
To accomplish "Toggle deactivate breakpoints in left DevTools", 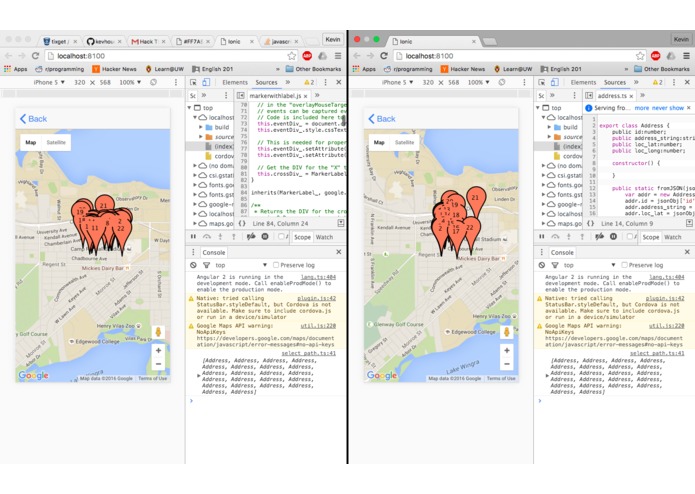I will 251,237.
